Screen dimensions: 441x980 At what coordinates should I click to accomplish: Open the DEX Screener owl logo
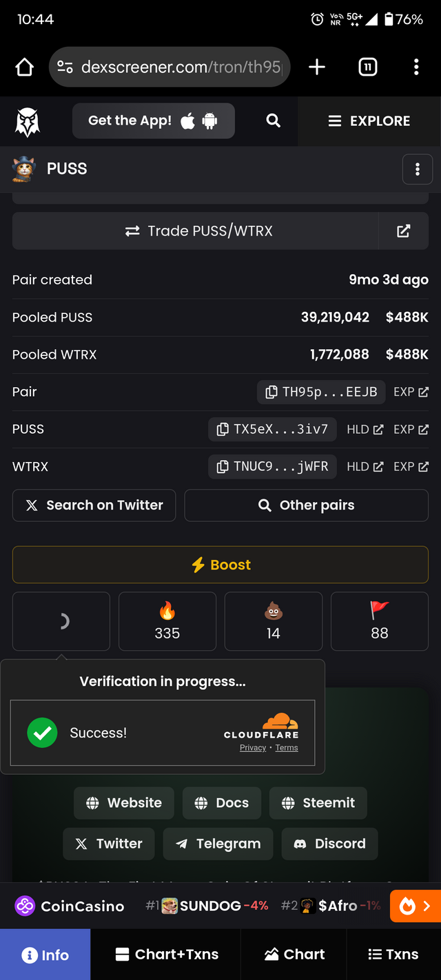tap(28, 121)
